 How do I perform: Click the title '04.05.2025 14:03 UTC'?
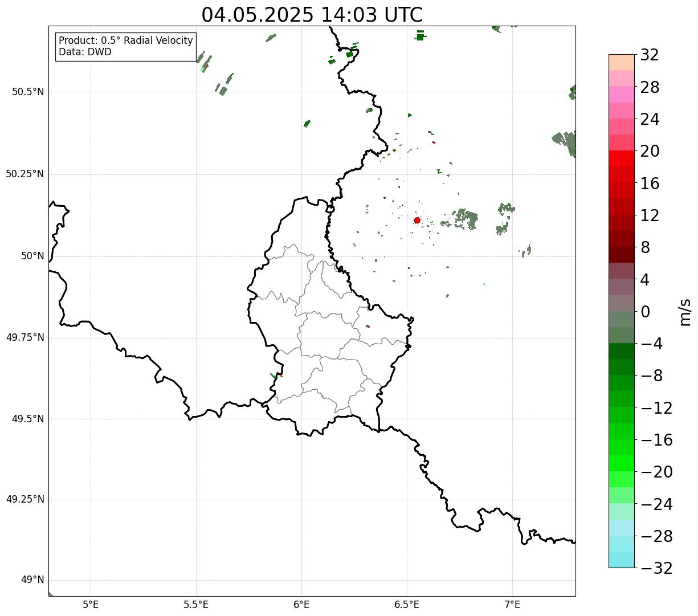coord(312,15)
